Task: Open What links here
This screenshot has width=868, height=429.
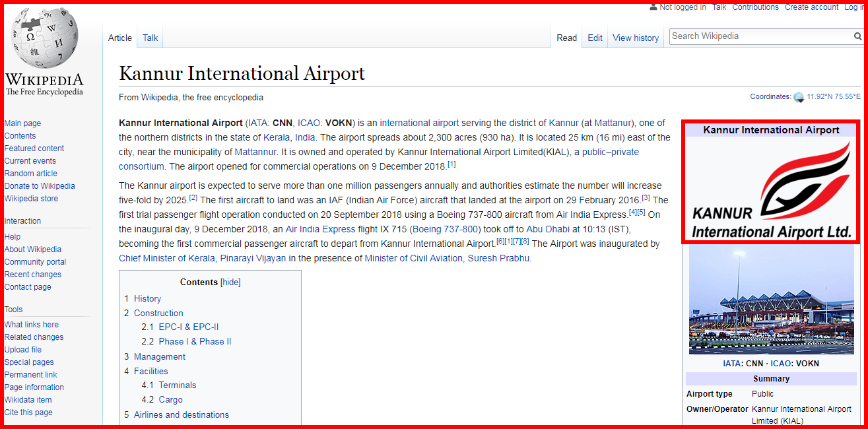Action: (x=32, y=325)
